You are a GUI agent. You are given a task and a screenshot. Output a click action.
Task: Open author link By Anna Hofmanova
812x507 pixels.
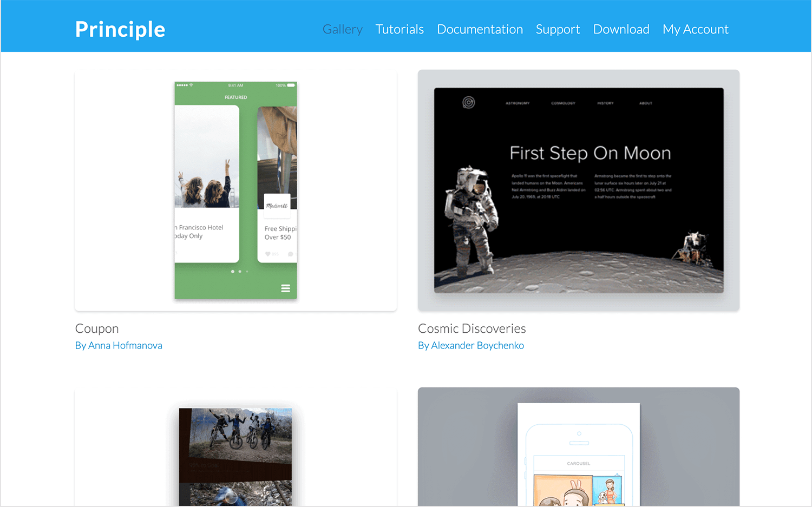point(119,345)
